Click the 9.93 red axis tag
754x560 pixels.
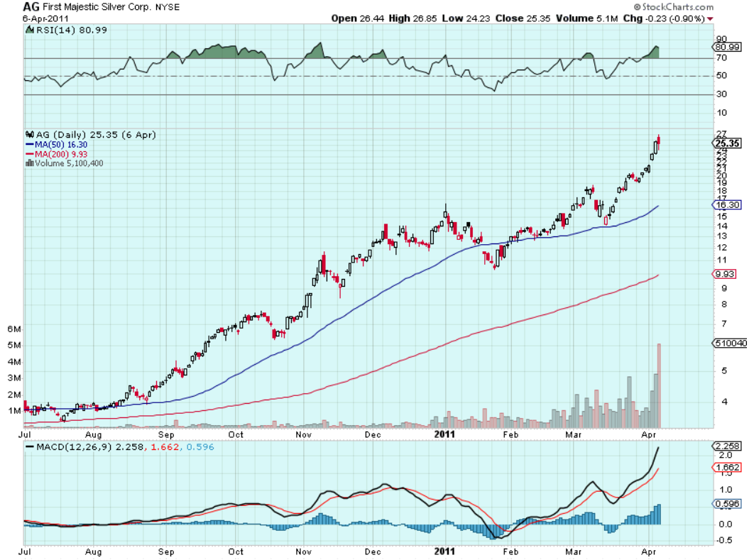point(724,274)
